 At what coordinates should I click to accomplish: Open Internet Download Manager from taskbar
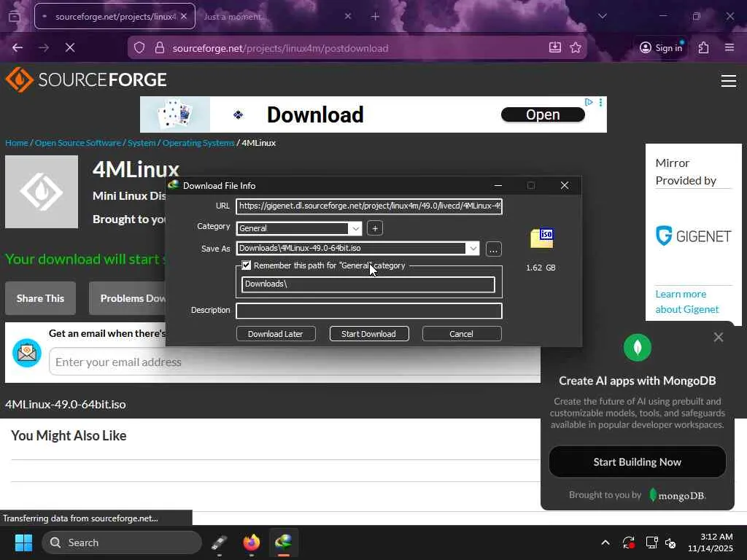(x=284, y=542)
